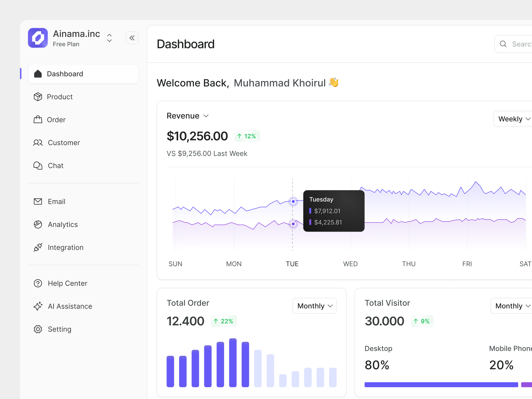Click the Mobile 20% value
The width and height of the screenshot is (532, 399).
501,365
